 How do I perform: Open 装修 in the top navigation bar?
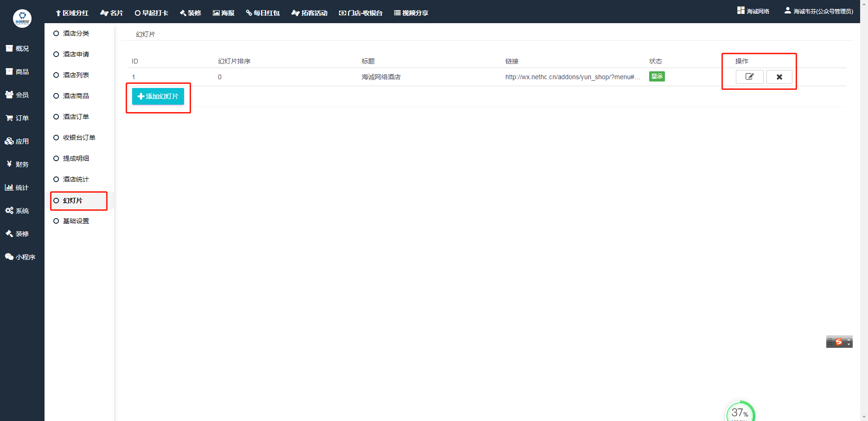(191, 13)
